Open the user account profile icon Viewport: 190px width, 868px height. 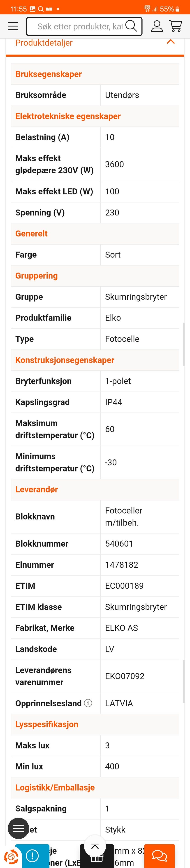click(157, 26)
